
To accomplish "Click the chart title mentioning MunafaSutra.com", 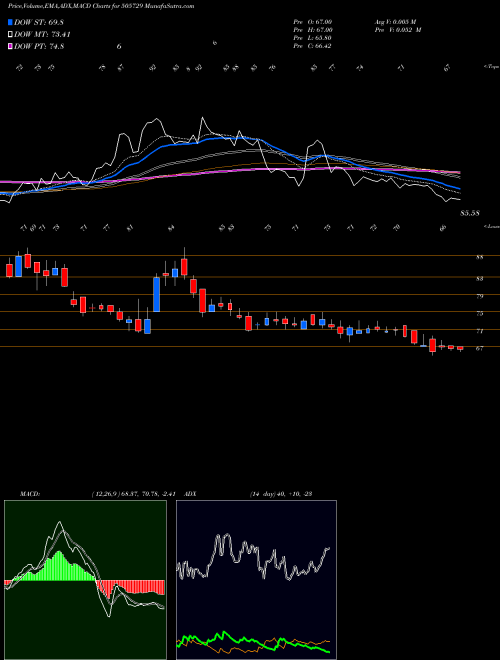I will [101, 6].
